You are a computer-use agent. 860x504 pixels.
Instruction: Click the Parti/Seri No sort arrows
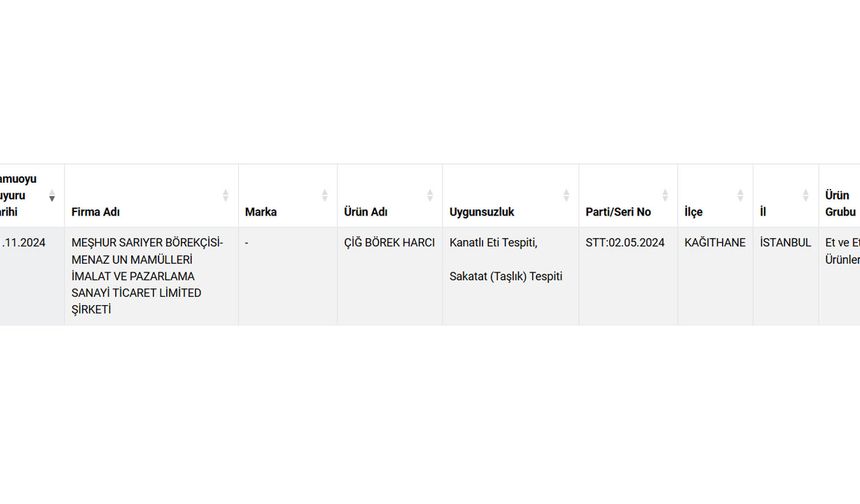click(x=665, y=196)
